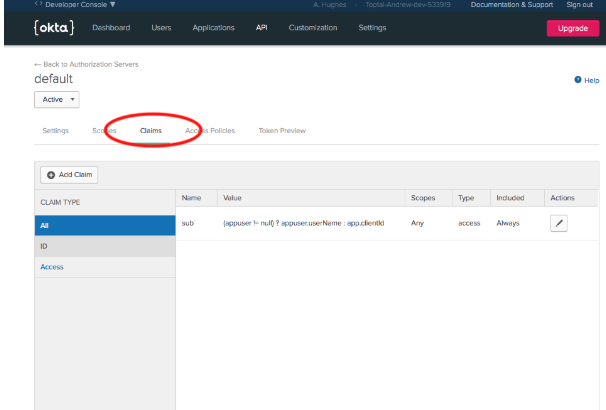Click the Sign out link

click(579, 5)
